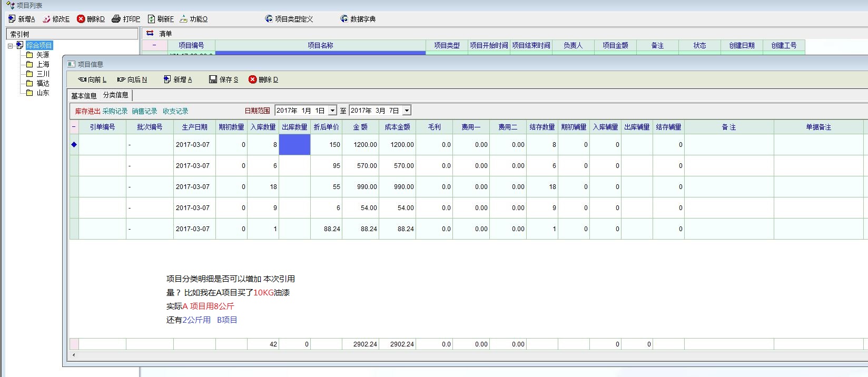
Task: Open the start date dropdown 2017年1月1日
Action: (x=332, y=111)
